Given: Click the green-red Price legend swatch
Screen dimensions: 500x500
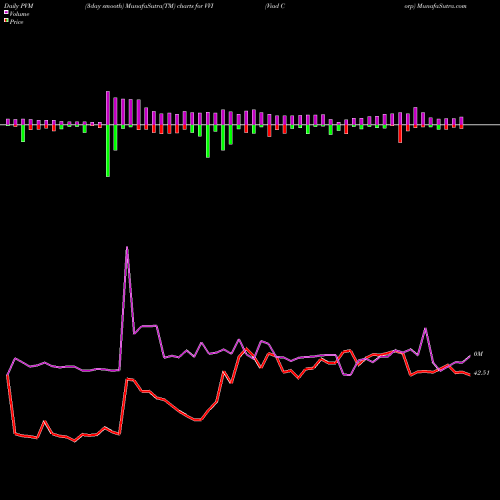Looking at the screenshot, I should pos(6,21).
